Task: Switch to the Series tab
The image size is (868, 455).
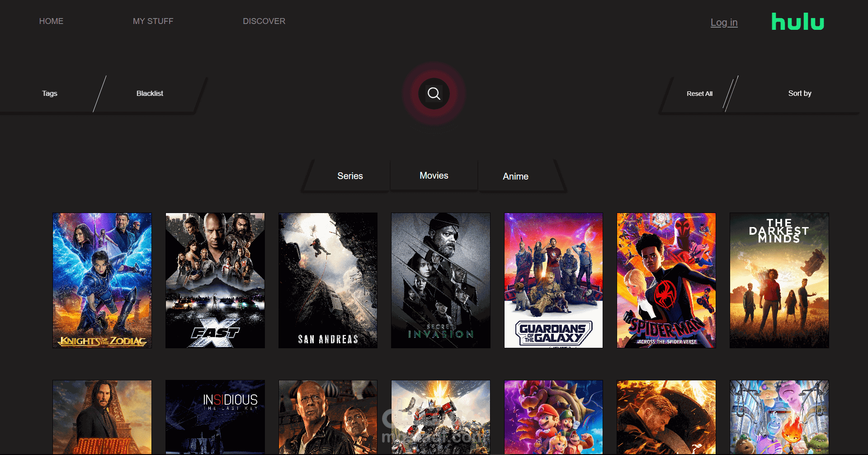Action: (350, 176)
